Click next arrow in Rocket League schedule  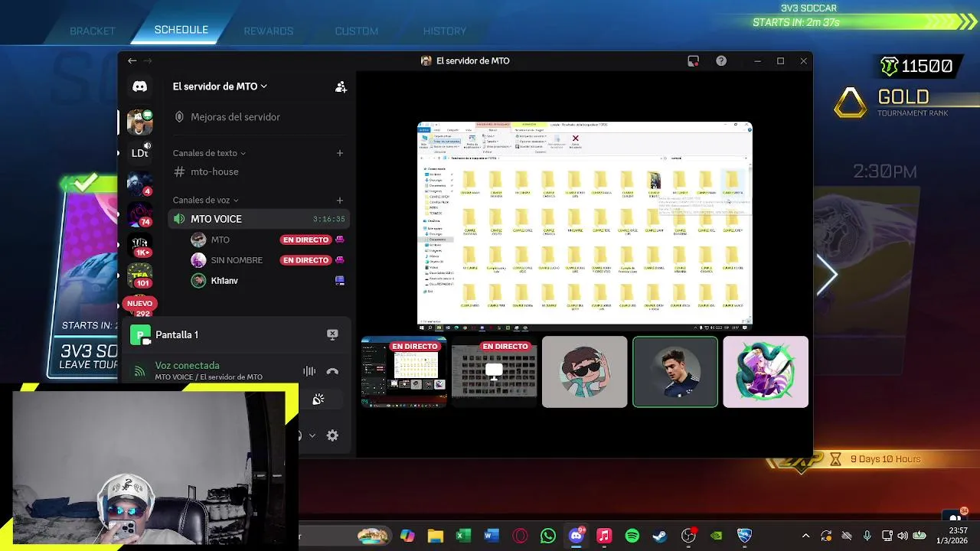pos(827,275)
